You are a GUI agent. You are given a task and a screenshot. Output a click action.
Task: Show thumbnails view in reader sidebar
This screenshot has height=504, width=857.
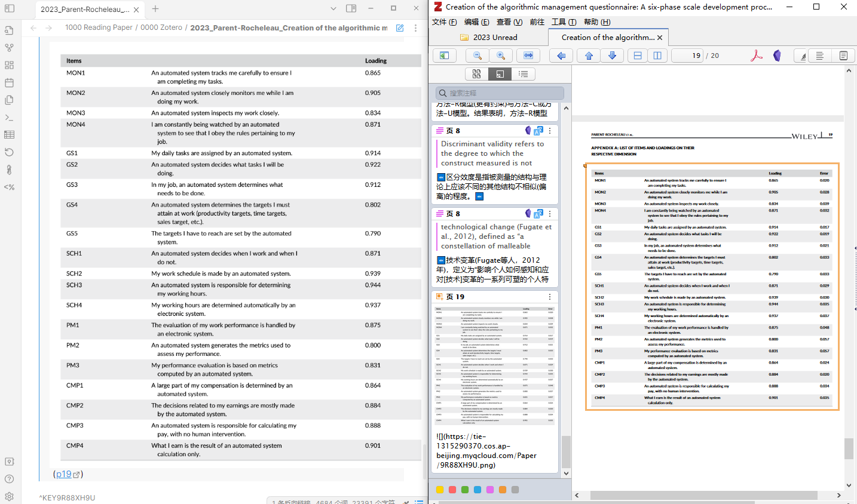[476, 74]
